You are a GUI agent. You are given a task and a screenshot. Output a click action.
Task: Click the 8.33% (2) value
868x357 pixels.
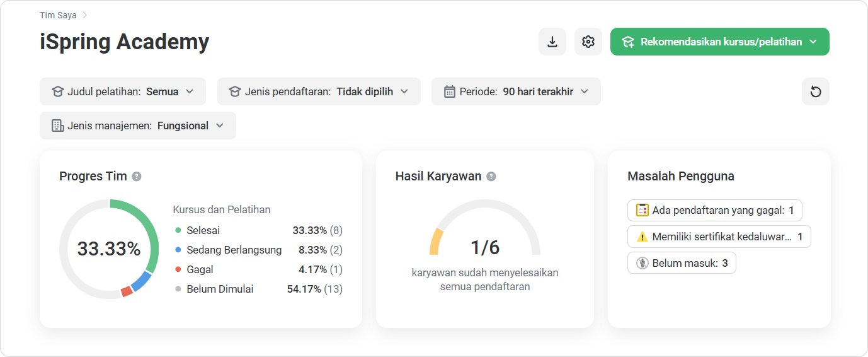coord(321,250)
